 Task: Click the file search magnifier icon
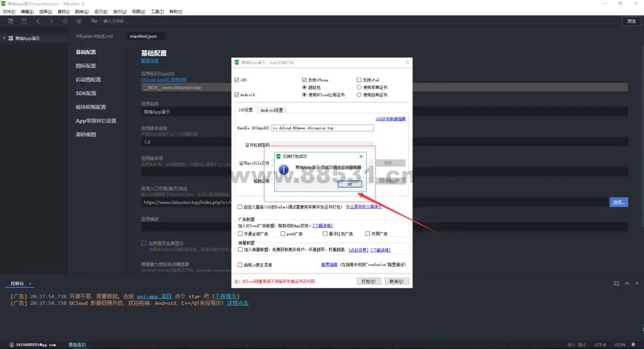94,21
